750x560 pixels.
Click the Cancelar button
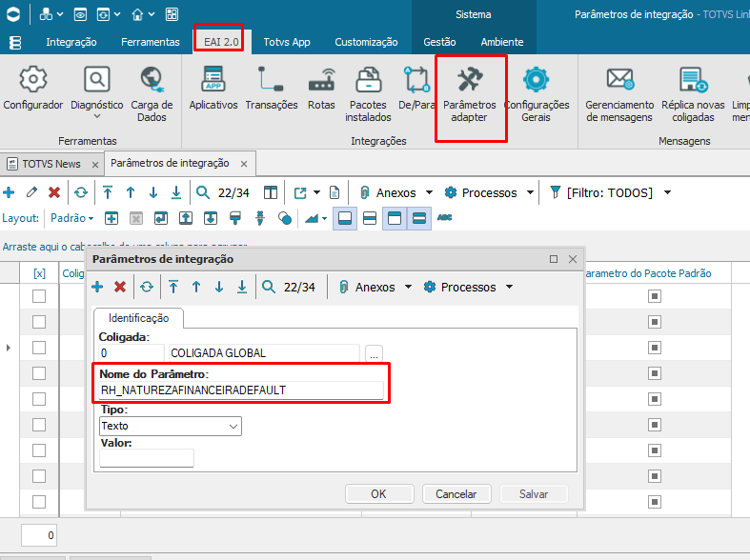pyautogui.click(x=456, y=493)
